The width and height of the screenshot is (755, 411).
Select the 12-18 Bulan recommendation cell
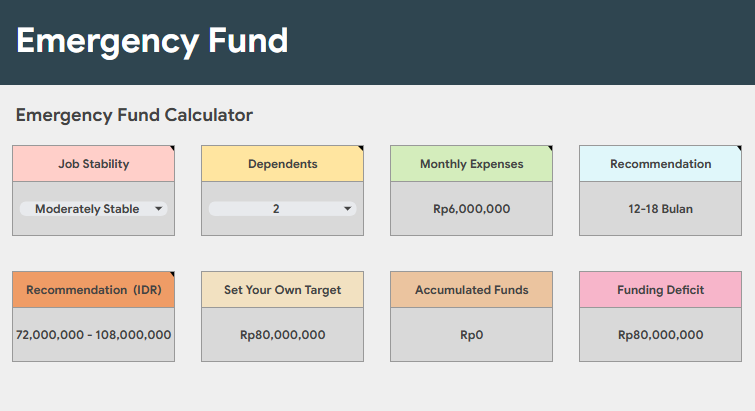pyautogui.click(x=661, y=209)
